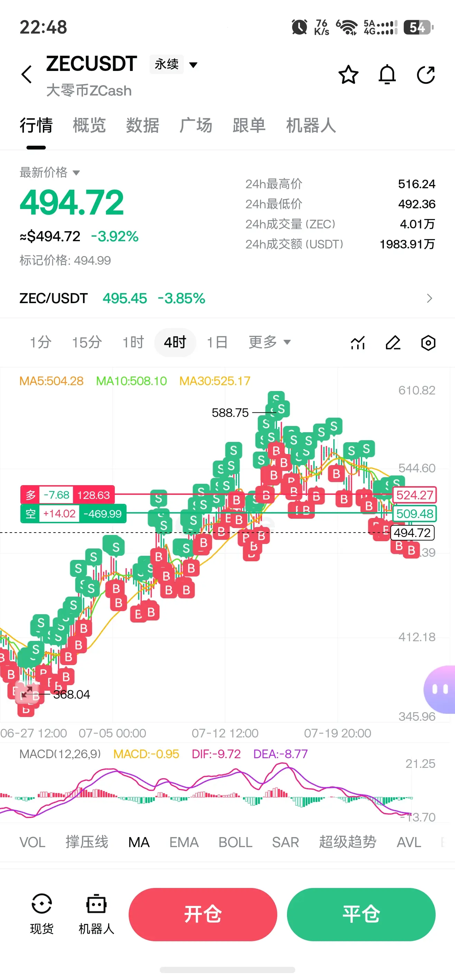Tap the back arrow icon
The height and width of the screenshot is (980, 455).
click(27, 74)
